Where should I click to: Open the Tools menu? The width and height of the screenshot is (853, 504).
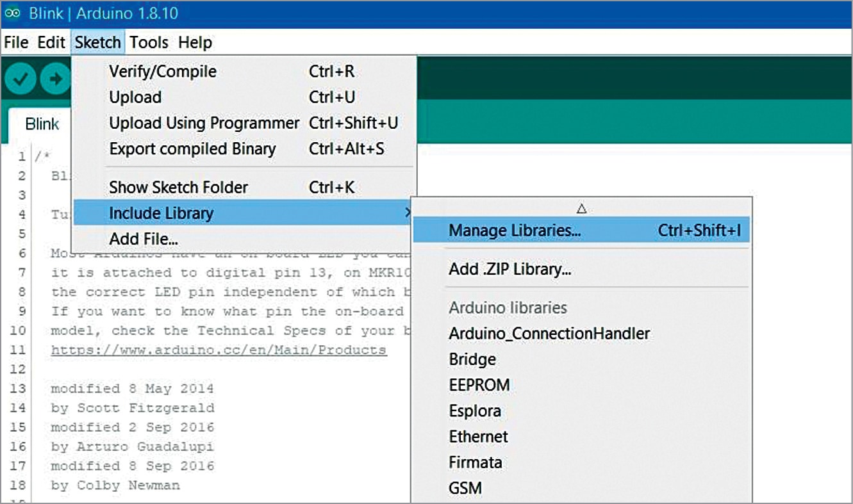coord(149,43)
